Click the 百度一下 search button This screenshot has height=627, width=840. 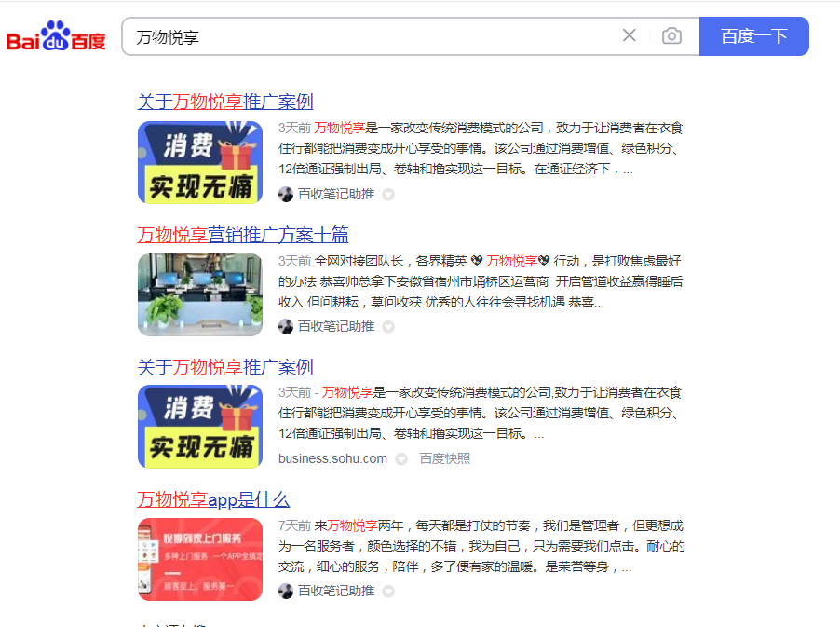[x=753, y=36]
